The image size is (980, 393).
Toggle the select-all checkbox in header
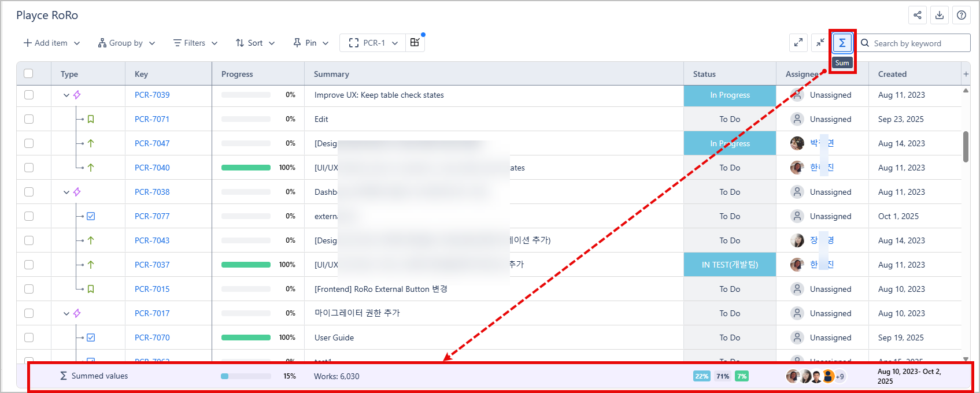pos(28,73)
